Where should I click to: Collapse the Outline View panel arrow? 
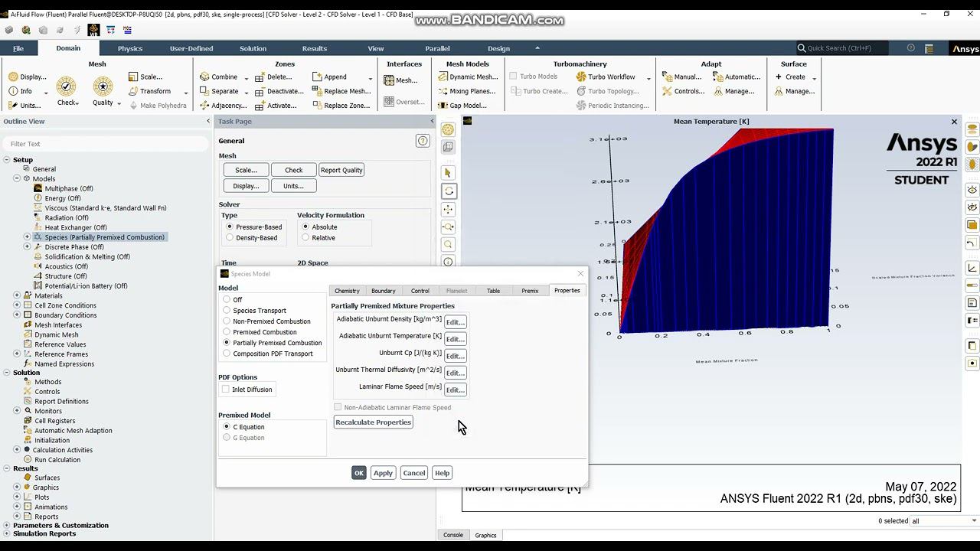(x=208, y=122)
